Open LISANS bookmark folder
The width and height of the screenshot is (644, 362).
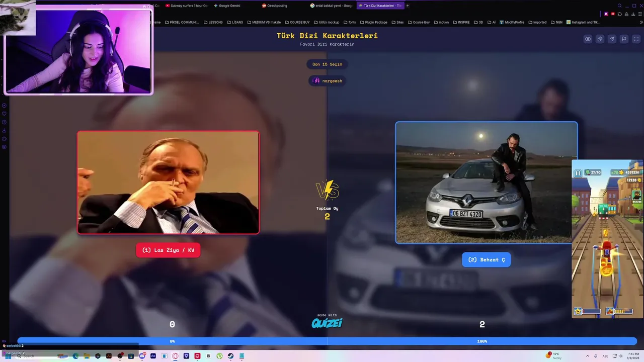pos(234,22)
